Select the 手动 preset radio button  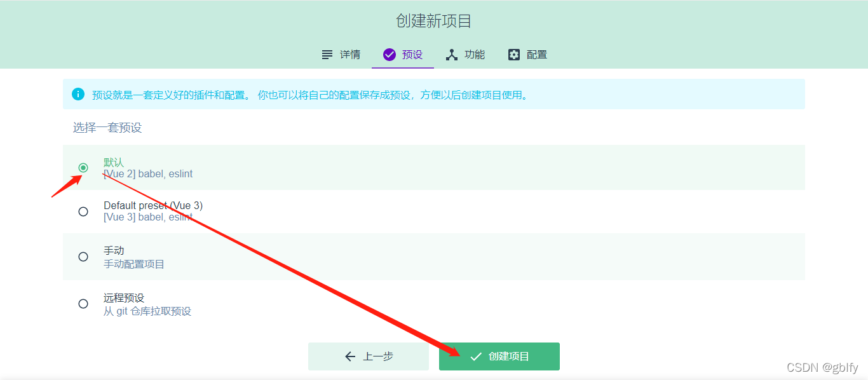(x=83, y=257)
